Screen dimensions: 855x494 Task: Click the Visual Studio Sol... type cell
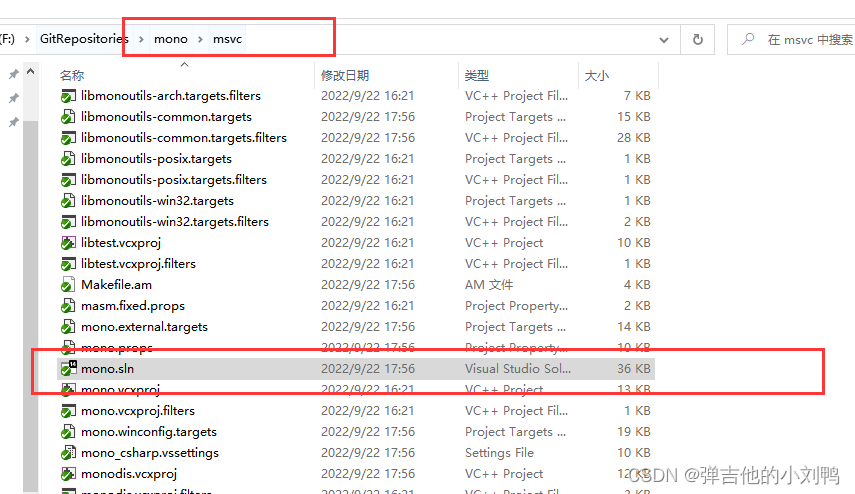click(x=518, y=369)
